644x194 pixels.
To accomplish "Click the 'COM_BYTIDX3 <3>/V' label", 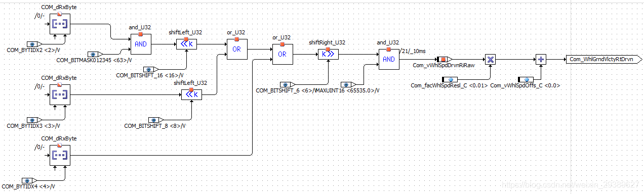I will [x=33, y=126].
